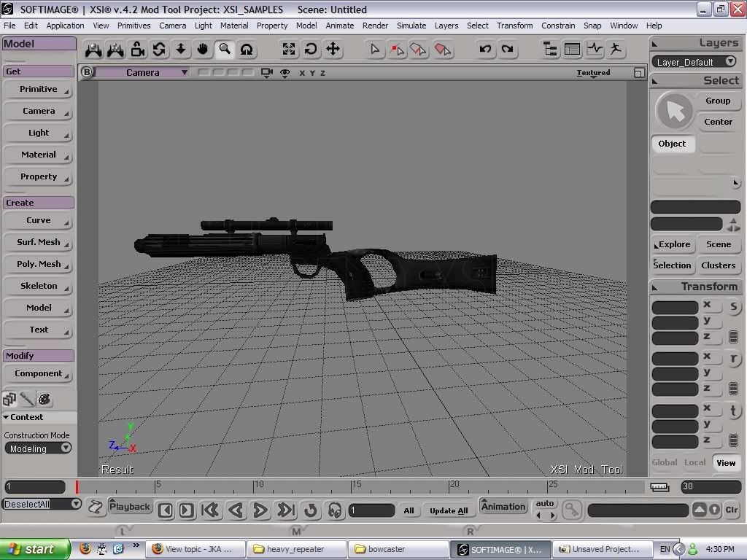
Task: Click the Update All button
Action: tap(449, 511)
